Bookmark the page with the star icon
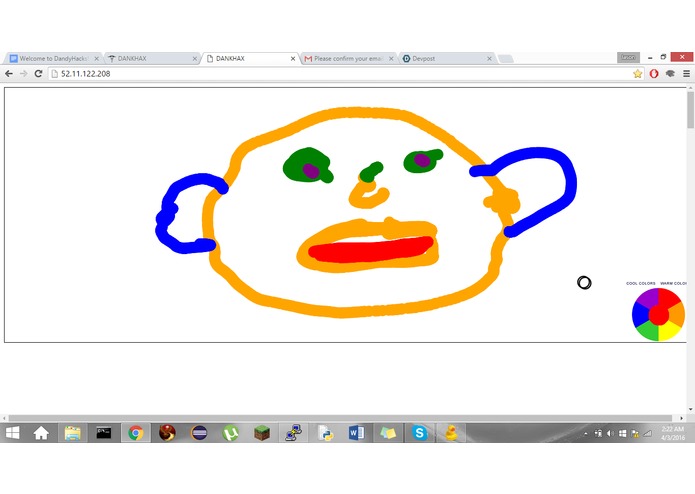This screenshot has width=695, height=494. click(637, 74)
